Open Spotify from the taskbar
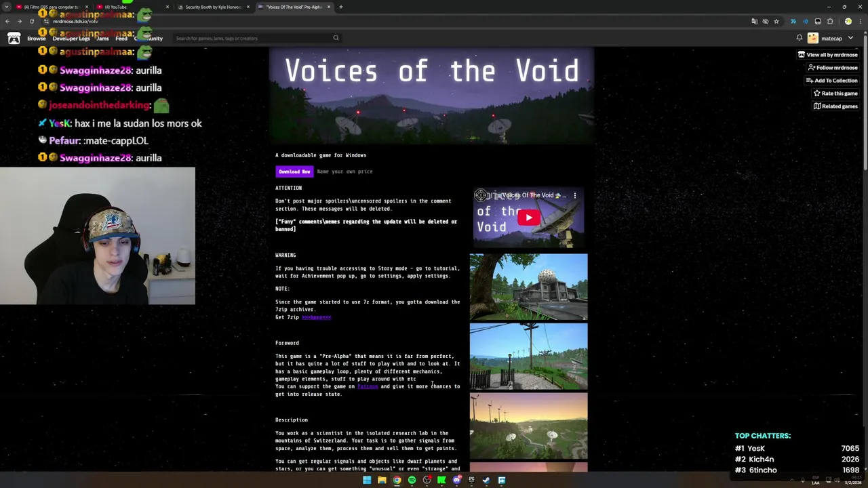Screen dimensions: 868x488 412,480
